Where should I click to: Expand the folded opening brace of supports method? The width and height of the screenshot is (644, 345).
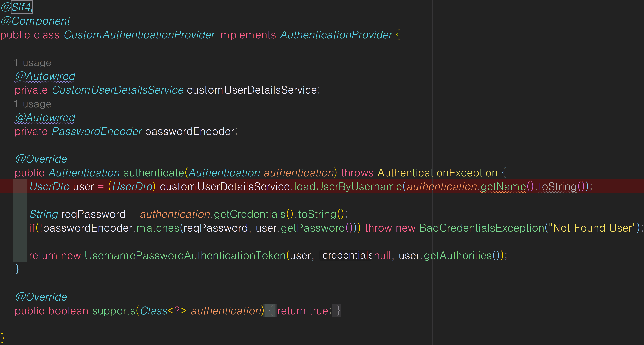pyautogui.click(x=270, y=311)
